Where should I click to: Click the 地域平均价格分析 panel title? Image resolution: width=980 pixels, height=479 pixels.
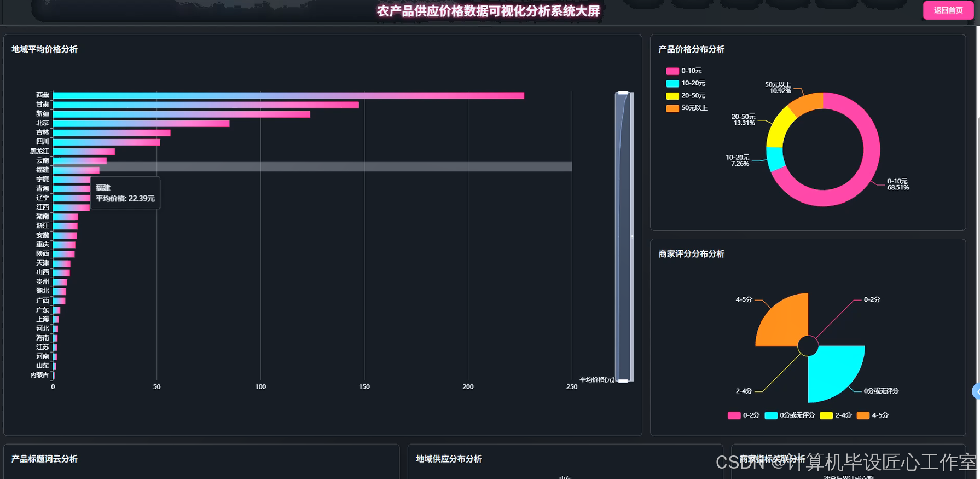(x=44, y=49)
